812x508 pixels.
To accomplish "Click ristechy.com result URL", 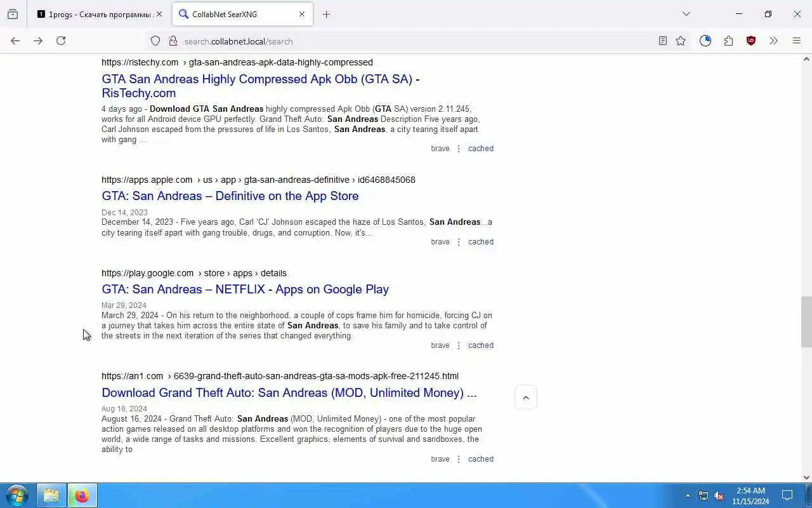I will pyautogui.click(x=237, y=62).
